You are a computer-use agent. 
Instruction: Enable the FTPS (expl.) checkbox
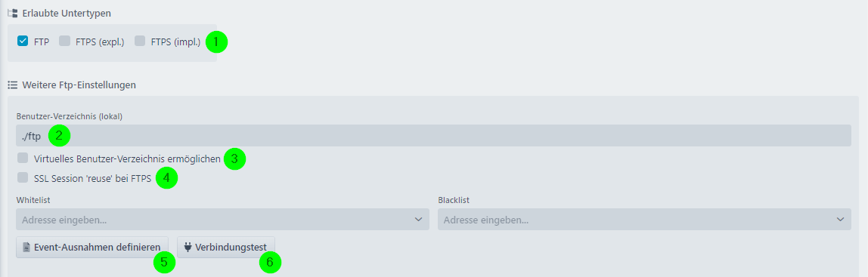point(65,41)
